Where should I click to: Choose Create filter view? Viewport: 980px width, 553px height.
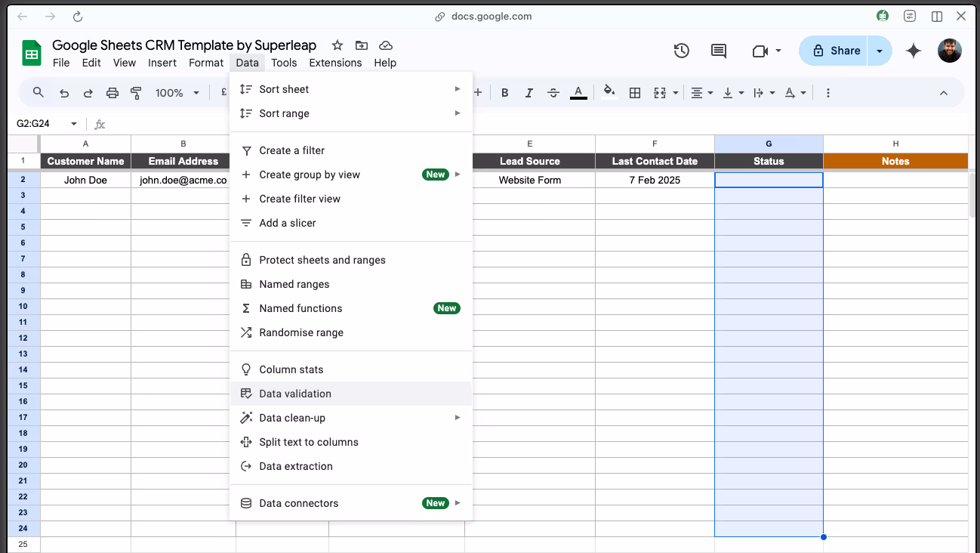(351, 199)
